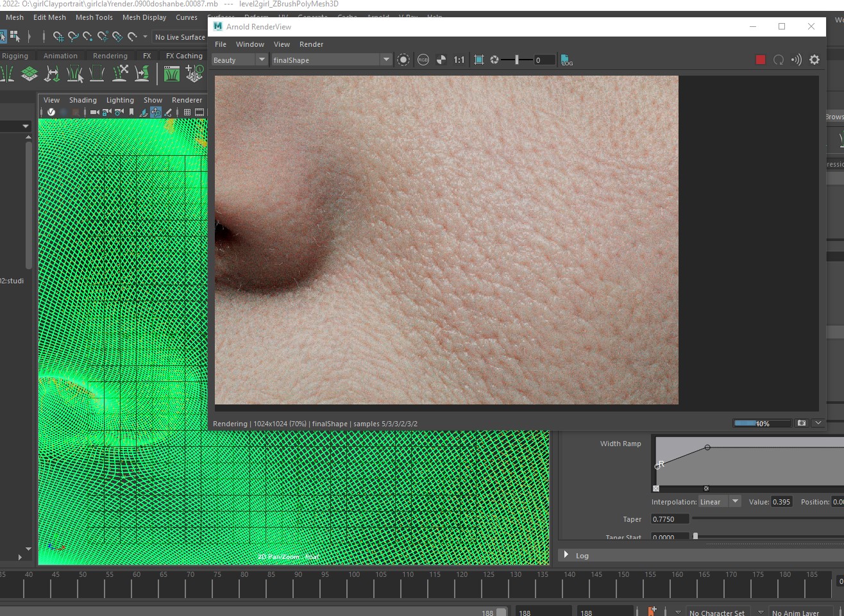The image size is (844, 616).
Task: Toggle the RGB channel display button
Action: [x=423, y=60]
